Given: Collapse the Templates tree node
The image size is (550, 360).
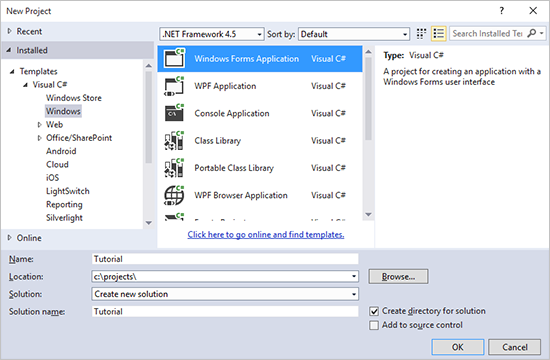Looking at the screenshot, I should 12,72.
